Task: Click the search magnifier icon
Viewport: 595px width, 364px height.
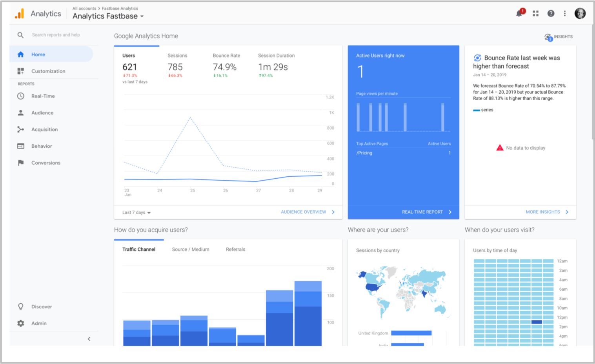Action: 20,35
